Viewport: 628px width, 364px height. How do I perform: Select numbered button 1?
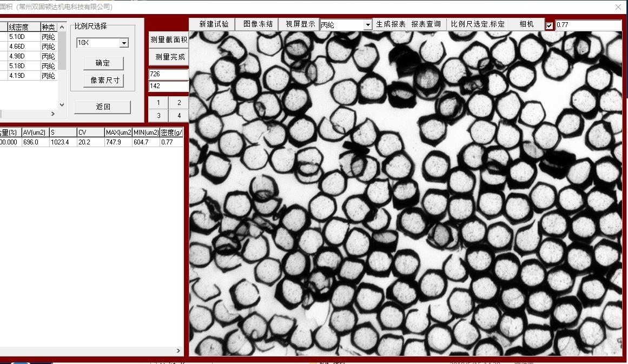pos(158,103)
